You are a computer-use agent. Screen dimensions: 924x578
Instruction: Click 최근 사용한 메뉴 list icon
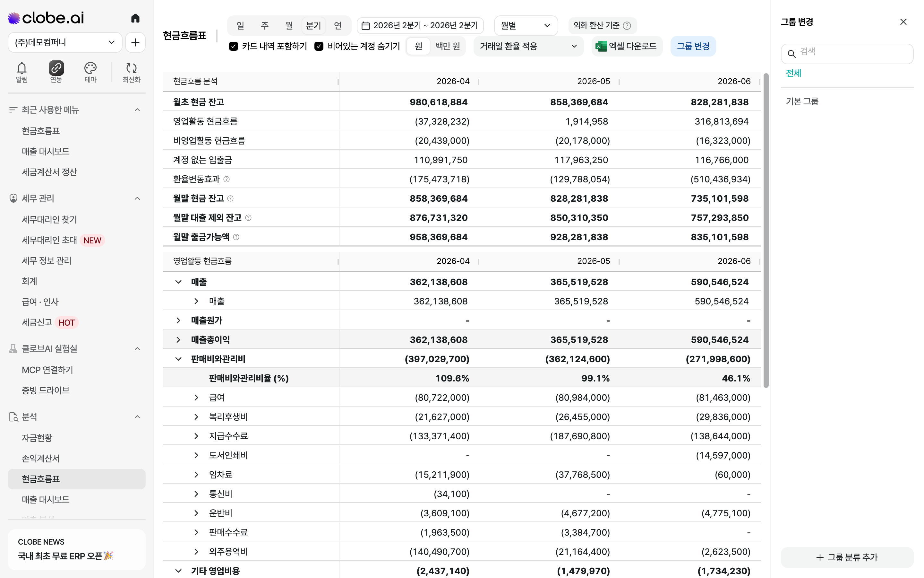(x=13, y=110)
